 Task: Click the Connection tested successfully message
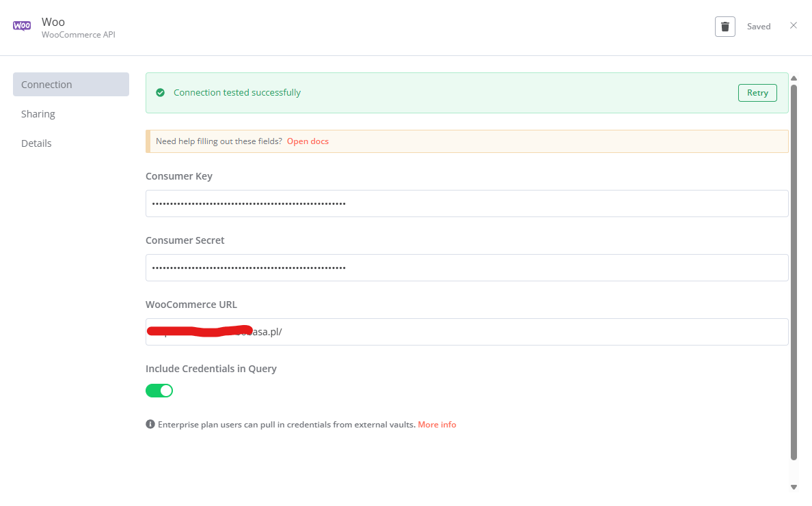click(237, 93)
